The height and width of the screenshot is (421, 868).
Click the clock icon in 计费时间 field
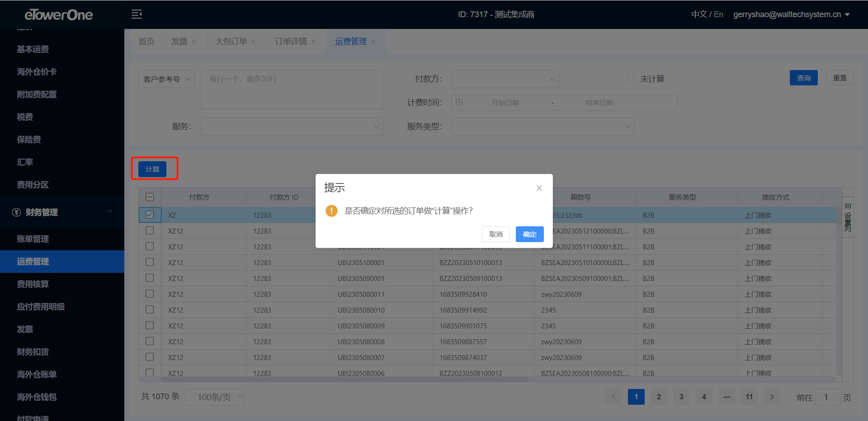pyautogui.click(x=459, y=103)
